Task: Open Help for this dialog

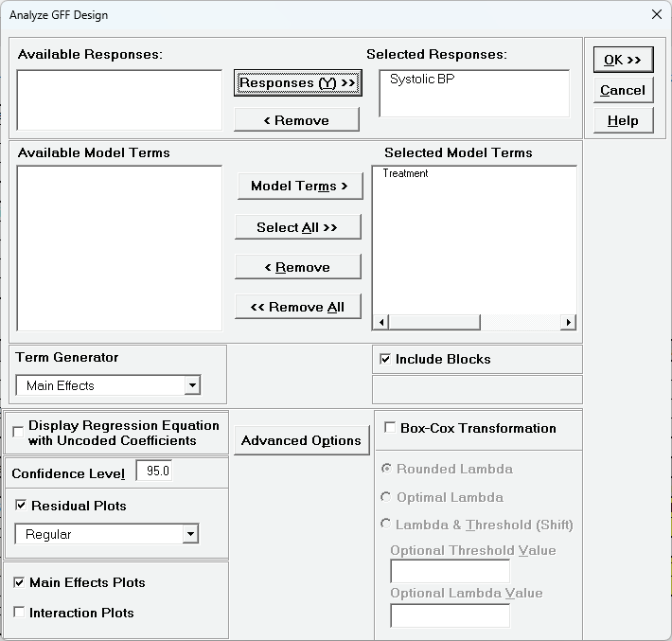Action: pos(622,120)
